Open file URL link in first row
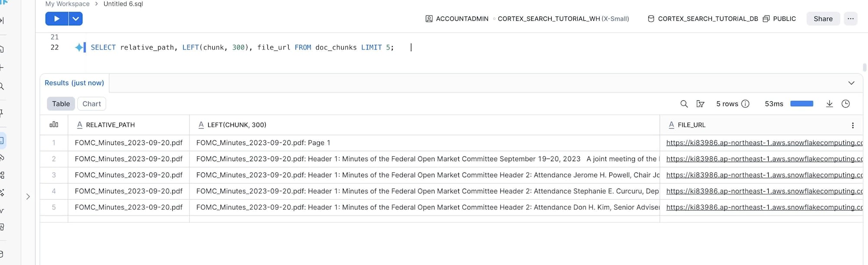 click(764, 143)
